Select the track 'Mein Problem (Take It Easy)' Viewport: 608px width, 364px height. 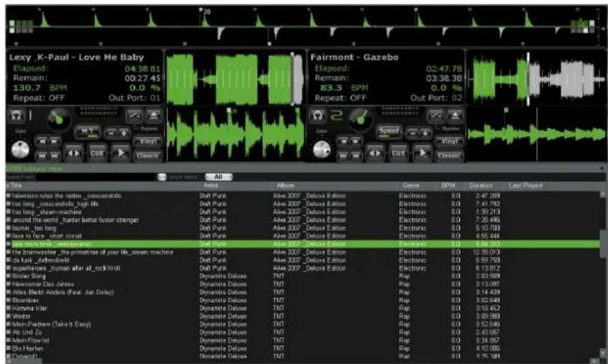(51, 324)
